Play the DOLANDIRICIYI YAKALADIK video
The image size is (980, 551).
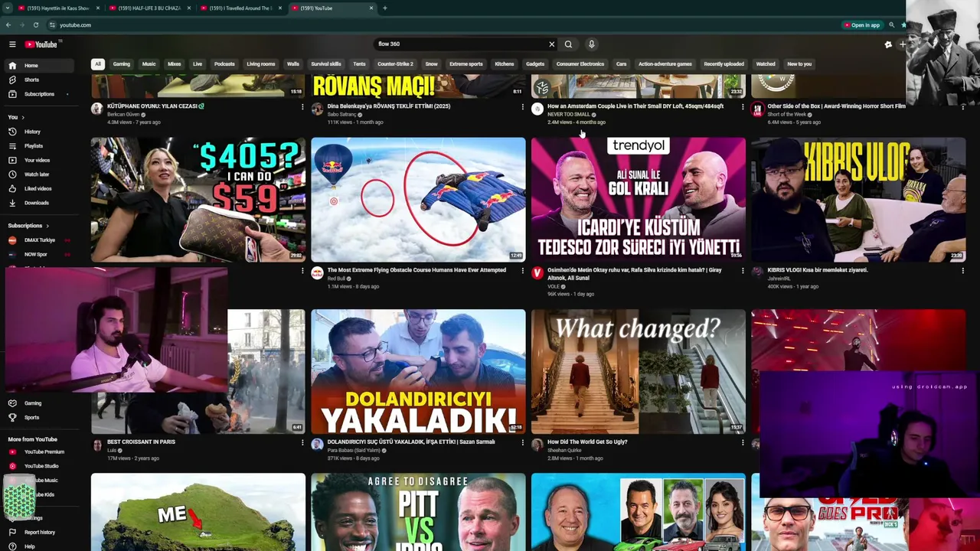[418, 371]
